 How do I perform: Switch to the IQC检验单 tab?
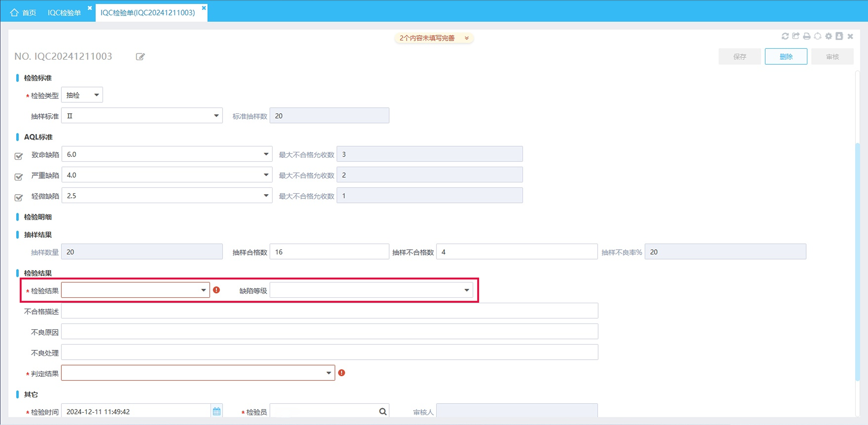[64, 13]
